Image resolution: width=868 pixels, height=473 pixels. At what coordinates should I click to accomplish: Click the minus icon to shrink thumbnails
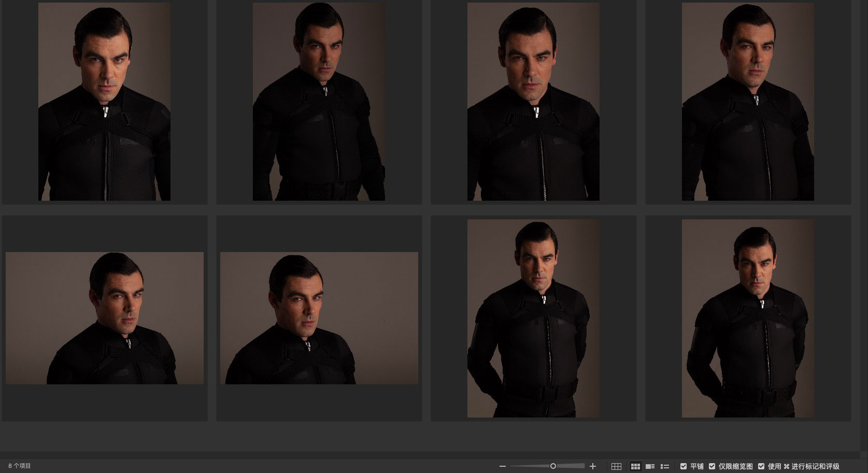click(502, 466)
